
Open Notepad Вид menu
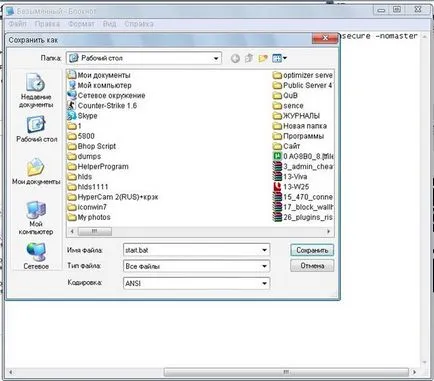click(x=110, y=24)
